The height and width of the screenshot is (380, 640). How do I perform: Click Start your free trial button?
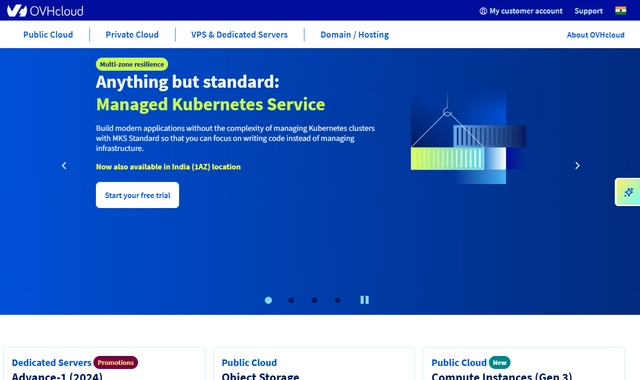coord(138,195)
